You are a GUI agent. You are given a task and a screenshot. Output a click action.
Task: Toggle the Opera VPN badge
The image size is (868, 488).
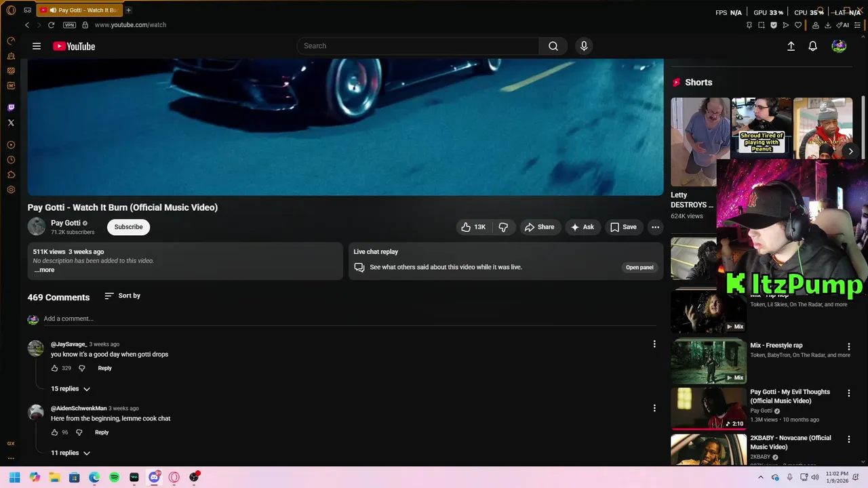[69, 25]
